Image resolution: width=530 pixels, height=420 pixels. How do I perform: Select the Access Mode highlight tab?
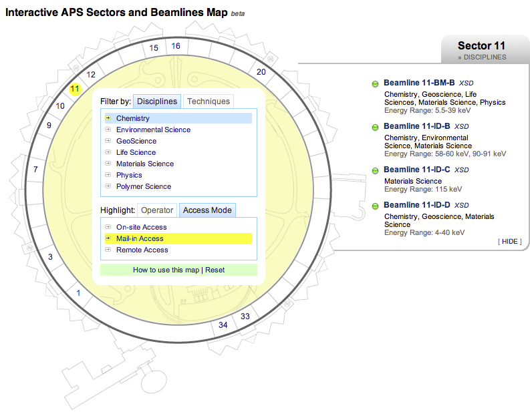point(207,210)
